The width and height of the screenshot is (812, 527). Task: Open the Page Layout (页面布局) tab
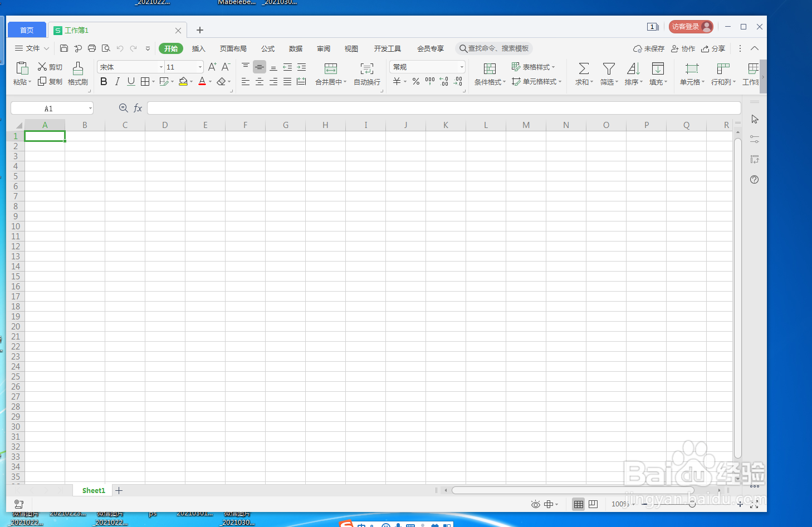(233, 48)
